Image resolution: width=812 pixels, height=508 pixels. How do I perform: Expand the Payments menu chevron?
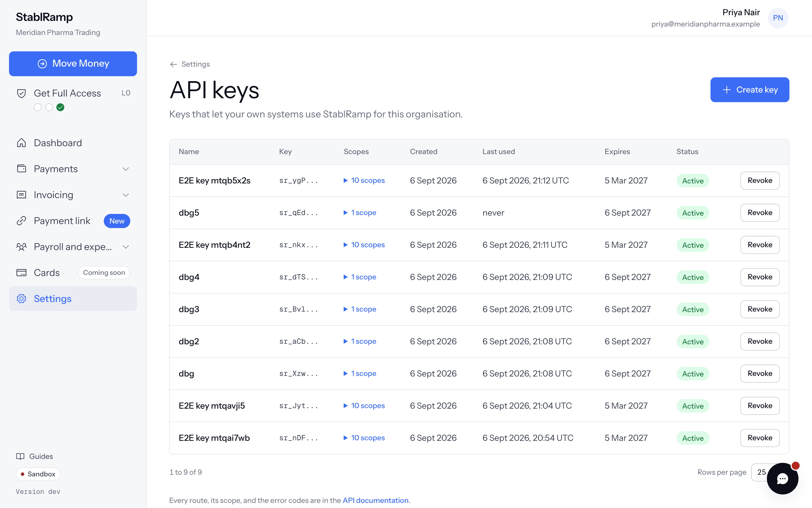point(126,169)
